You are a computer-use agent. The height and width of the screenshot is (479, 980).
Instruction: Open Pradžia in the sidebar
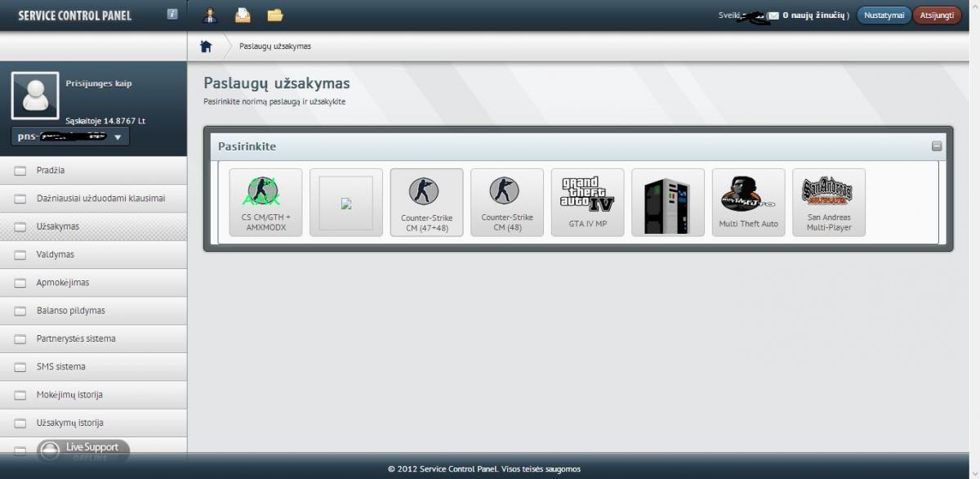[94, 170]
